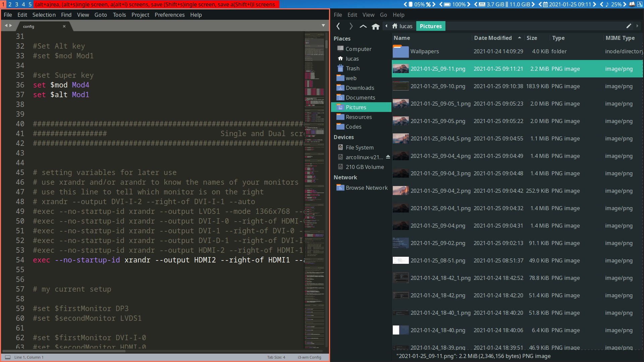Screen dimensions: 644x362
Task: Click the calendar date 2021-01-25 icon
Action: click(544, 4)
